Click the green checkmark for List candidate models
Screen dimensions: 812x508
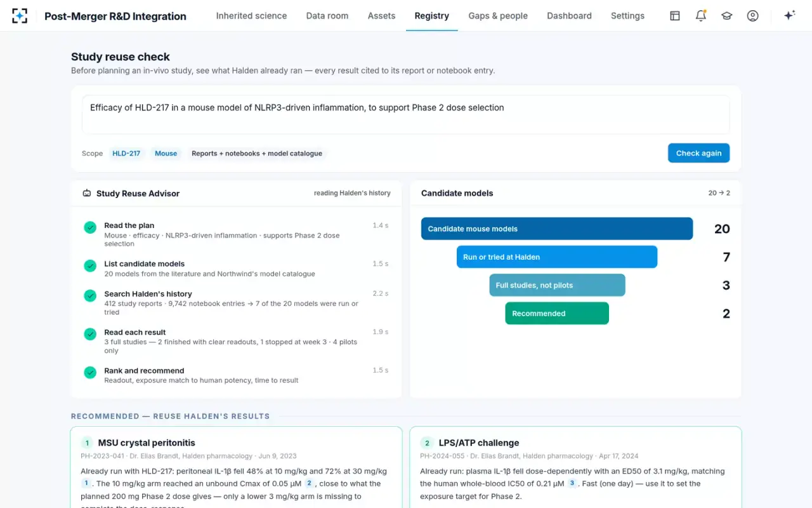[90, 265]
